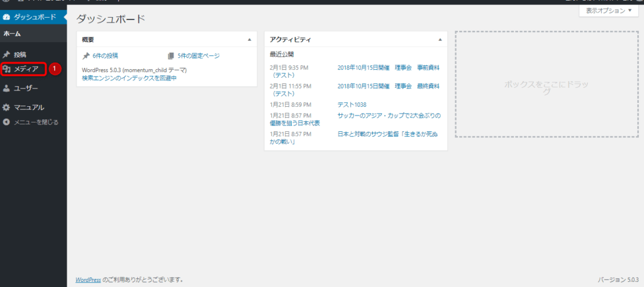Click the pages icon beside 5件の固定ページ

[171, 56]
